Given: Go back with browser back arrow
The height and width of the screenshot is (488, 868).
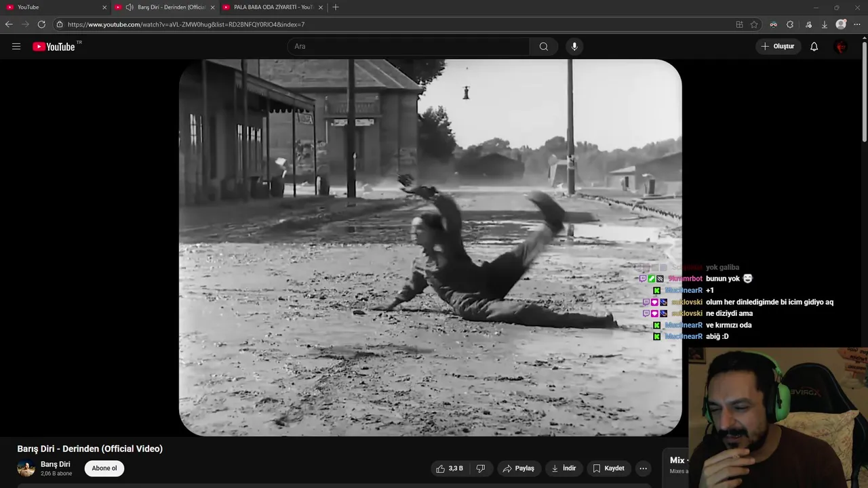Looking at the screenshot, I should coord(9,24).
